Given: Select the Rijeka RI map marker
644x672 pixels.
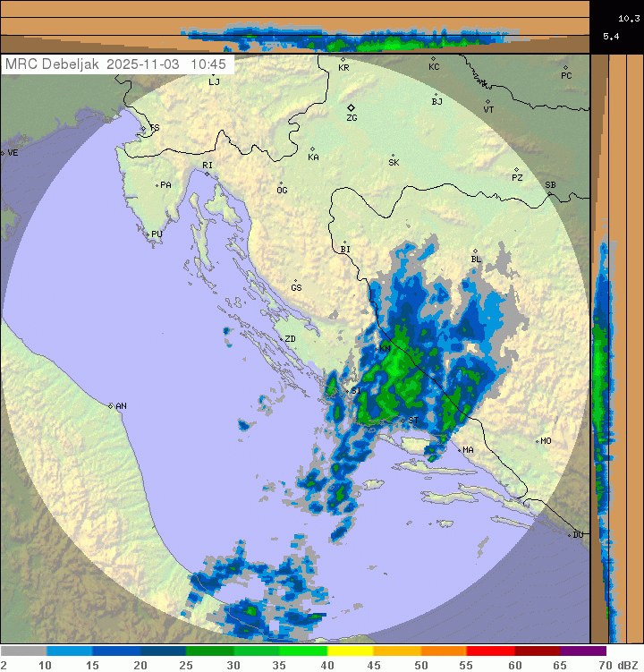Looking at the screenshot, I should (208, 174).
